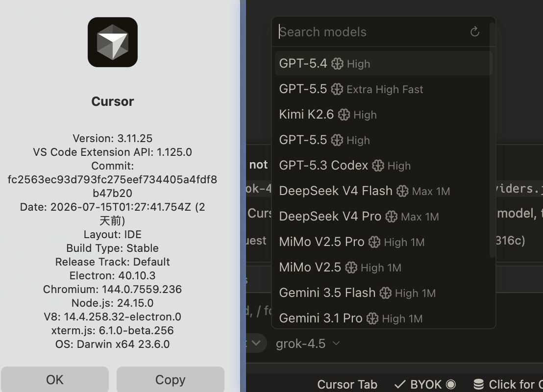
Task: Click the 'V8: 14.4.258.32-electron.0' line
Action: [x=113, y=317]
